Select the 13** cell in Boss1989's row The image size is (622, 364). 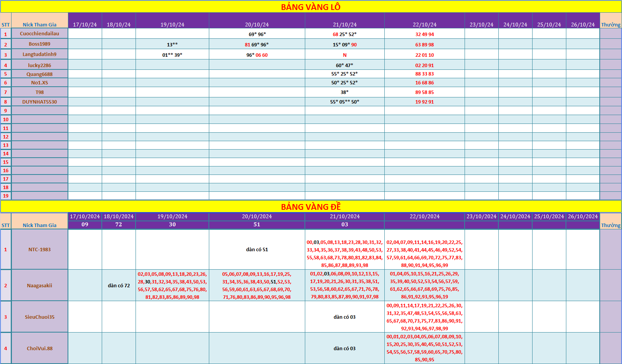tap(172, 45)
